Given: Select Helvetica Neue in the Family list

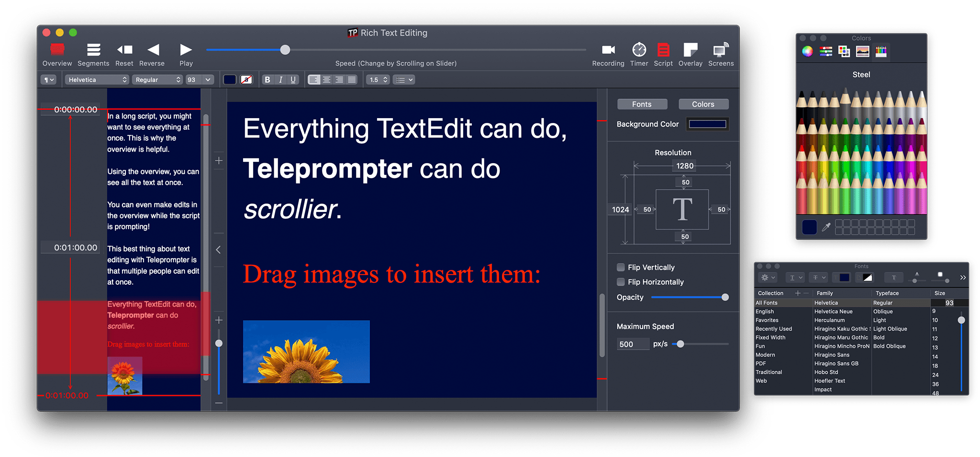Looking at the screenshot, I should coord(834,312).
